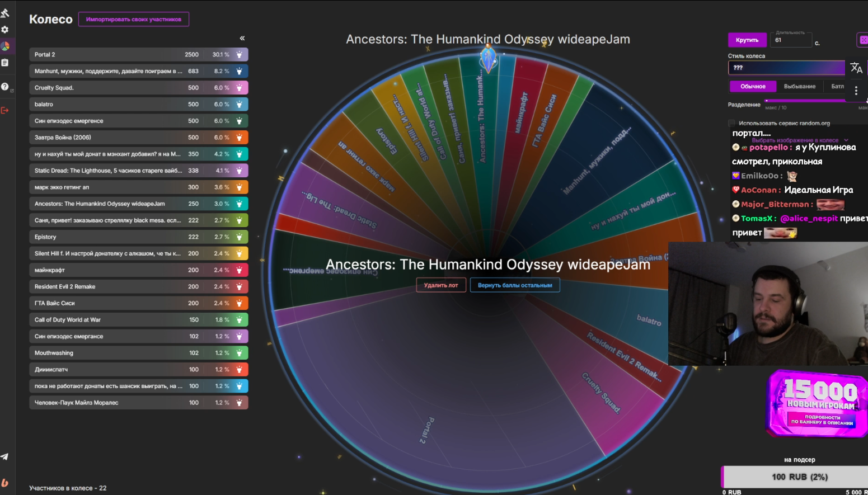This screenshot has height=495, width=868.
Task: Click the icon on the ГТА Вайс Сиси row
Action: [239, 303]
